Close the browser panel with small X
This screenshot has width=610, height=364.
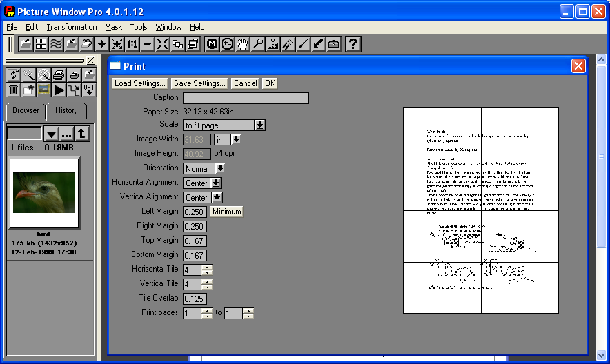tap(90, 60)
